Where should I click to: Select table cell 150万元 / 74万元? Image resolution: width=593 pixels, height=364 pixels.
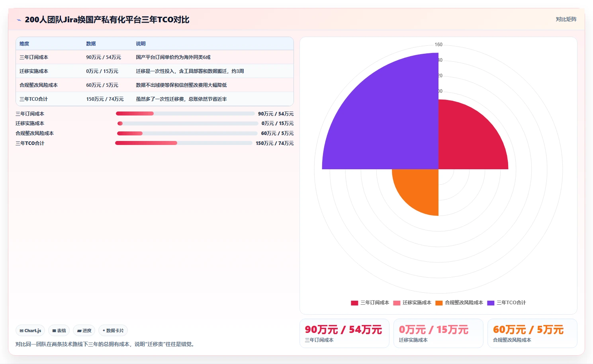pyautogui.click(x=105, y=99)
